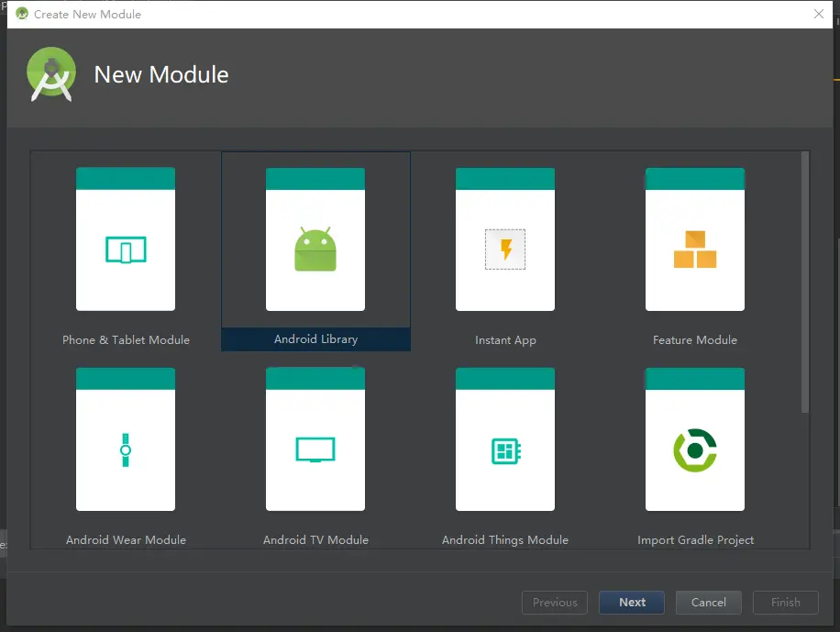The width and height of the screenshot is (840, 632).
Task: Click the Android Studio logo in header
Action: tap(51, 74)
